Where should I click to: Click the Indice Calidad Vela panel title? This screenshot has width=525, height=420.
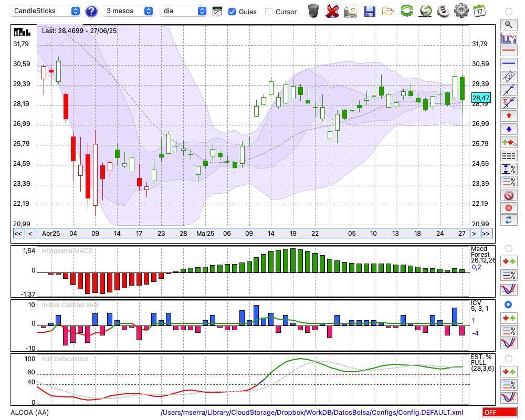[70, 305]
